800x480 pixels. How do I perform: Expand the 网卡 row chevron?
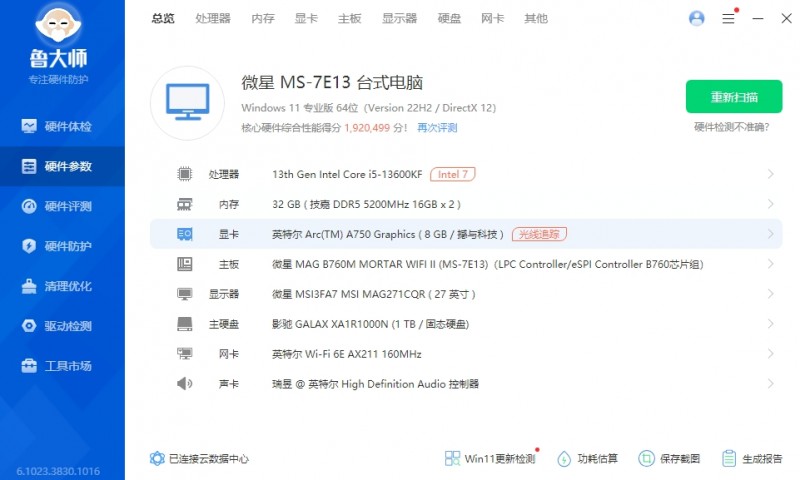(x=770, y=353)
